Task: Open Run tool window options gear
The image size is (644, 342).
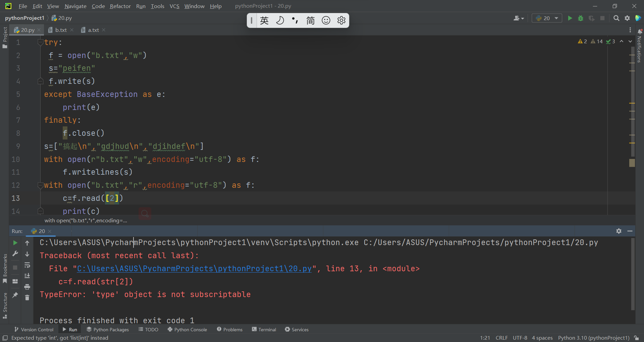Action: 619,231
